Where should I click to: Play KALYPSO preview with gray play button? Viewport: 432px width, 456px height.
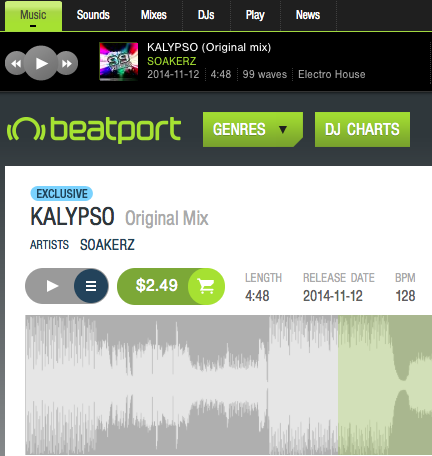coord(51,286)
